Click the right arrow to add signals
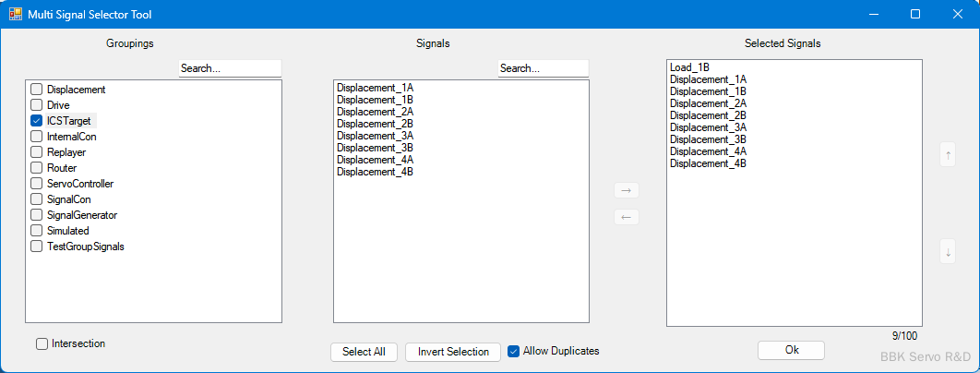 coord(626,190)
